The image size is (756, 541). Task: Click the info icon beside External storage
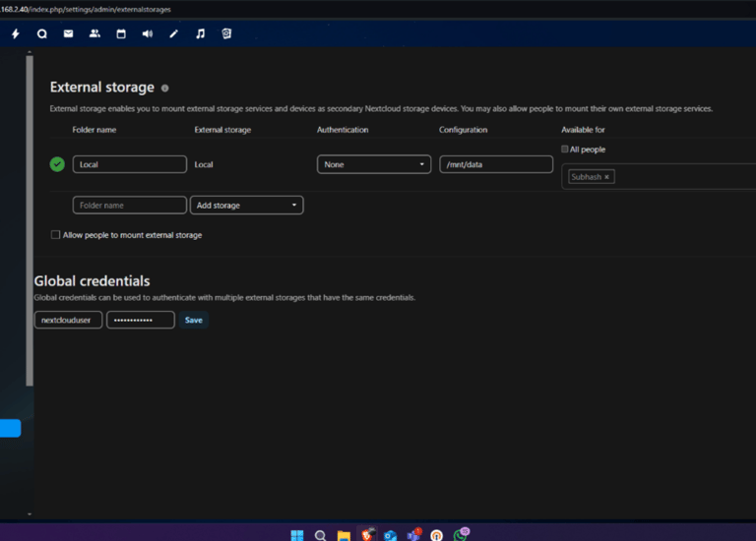point(165,89)
